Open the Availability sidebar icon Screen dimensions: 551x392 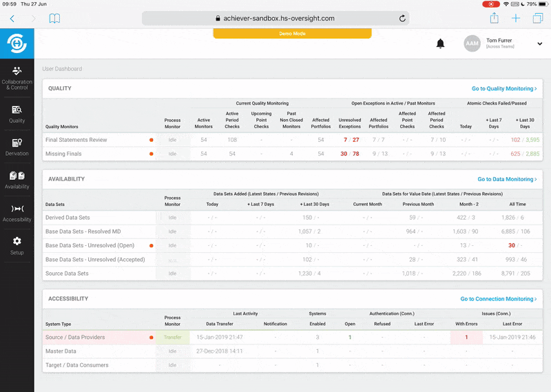[x=17, y=180]
